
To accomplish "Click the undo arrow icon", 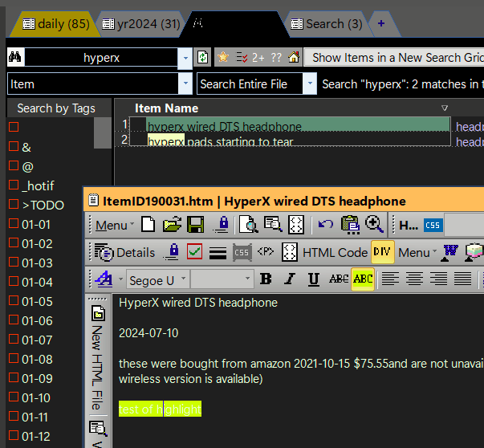I will pos(325,224).
